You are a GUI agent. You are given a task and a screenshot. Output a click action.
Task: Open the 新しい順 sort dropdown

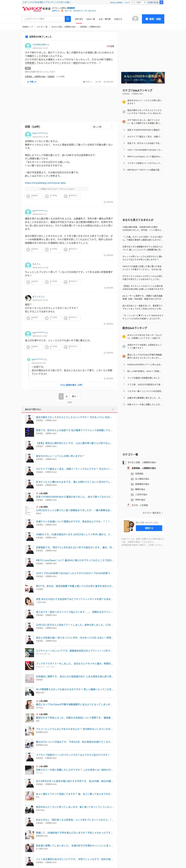coord(103,127)
